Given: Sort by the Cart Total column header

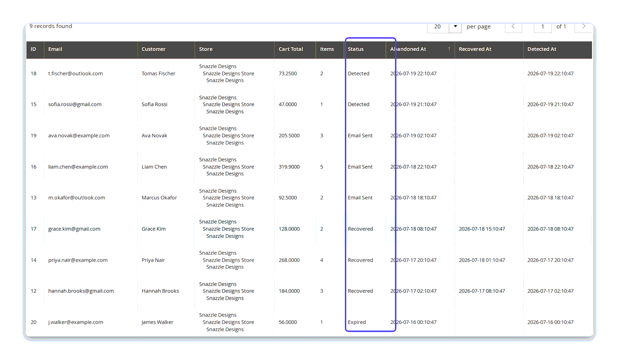Looking at the screenshot, I should pyautogui.click(x=295, y=49).
